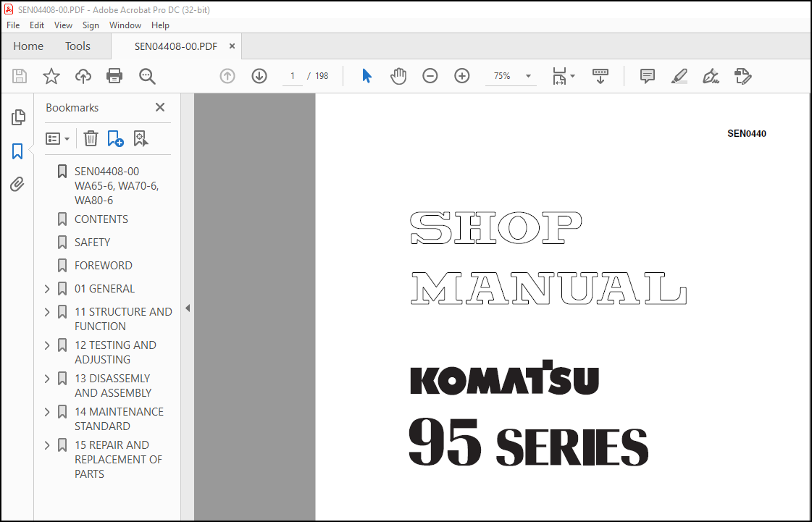Open the Attachments paperclip panel
812x522 pixels.
point(17,185)
